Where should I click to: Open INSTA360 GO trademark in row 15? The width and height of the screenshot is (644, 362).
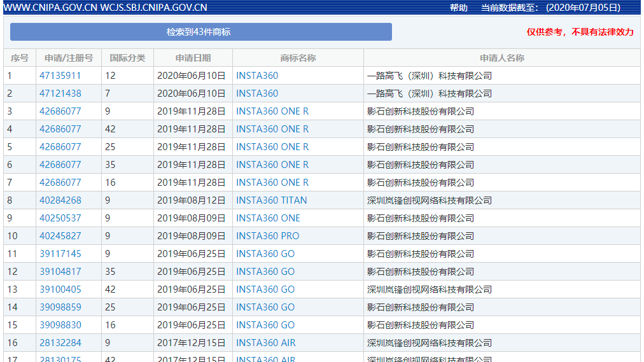pos(265,325)
